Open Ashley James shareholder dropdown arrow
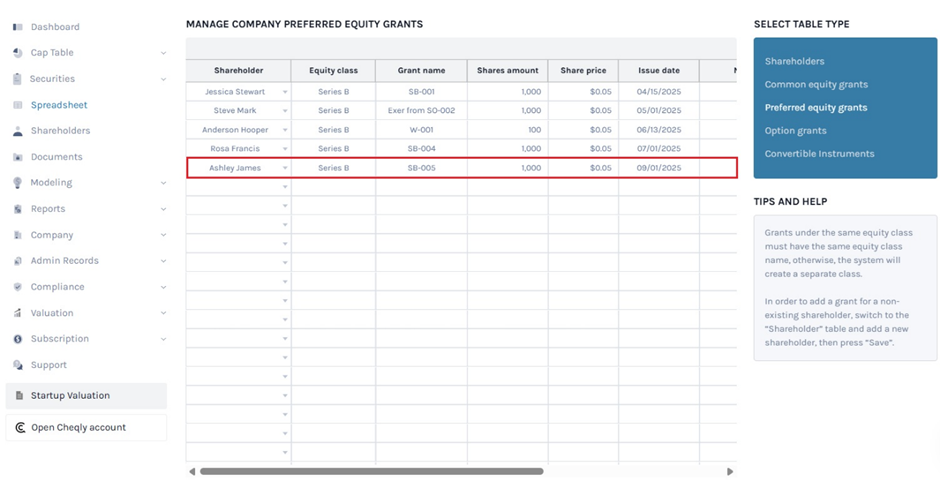Image resolution: width=940 pixels, height=481 pixels. [285, 168]
